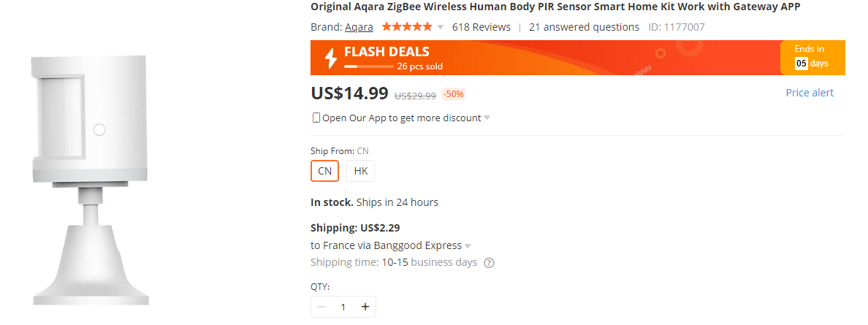Click the shipping time help question mark
Image resolution: width=868 pixels, height=325 pixels.
click(x=489, y=263)
